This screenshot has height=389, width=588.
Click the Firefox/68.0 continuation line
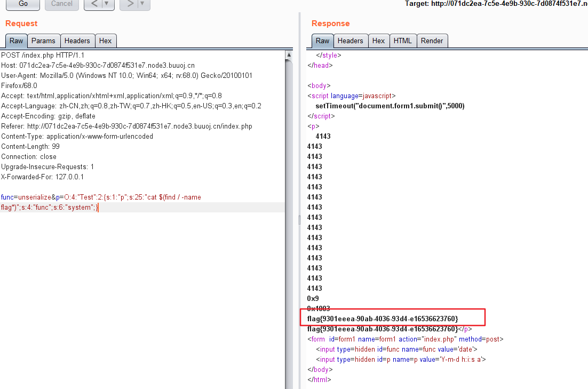click(19, 85)
